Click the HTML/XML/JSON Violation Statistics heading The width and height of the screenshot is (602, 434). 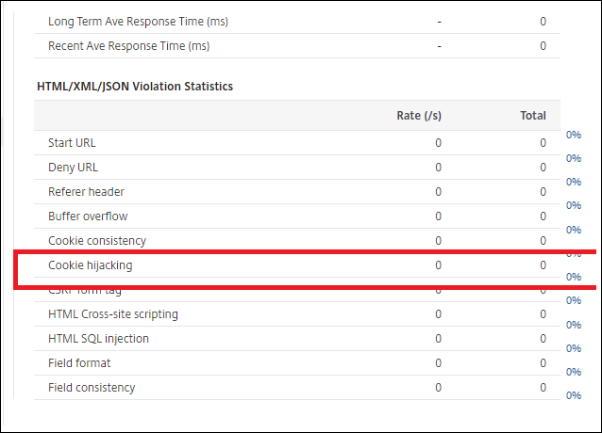click(x=134, y=87)
